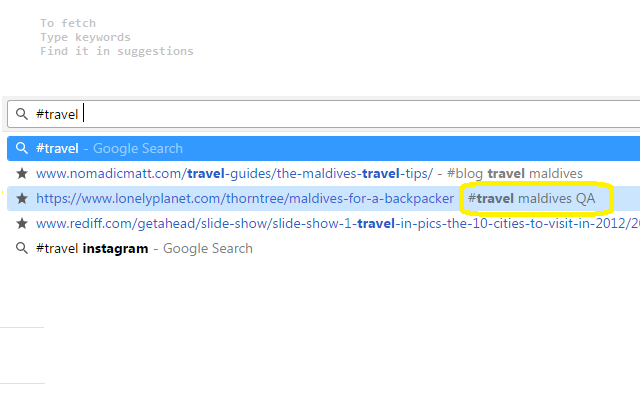Open the lonelyplanet.com maldives-for-a-backpacker URL

[x=244, y=199]
